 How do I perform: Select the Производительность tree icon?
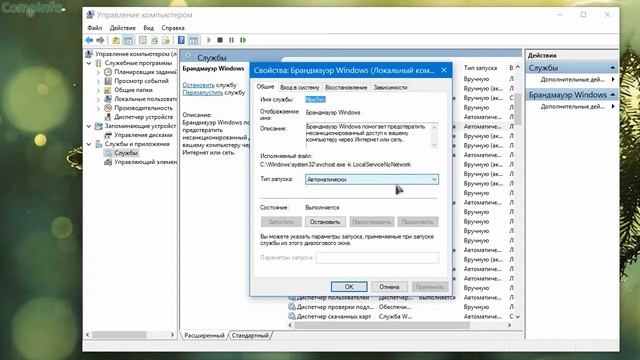pos(108,108)
